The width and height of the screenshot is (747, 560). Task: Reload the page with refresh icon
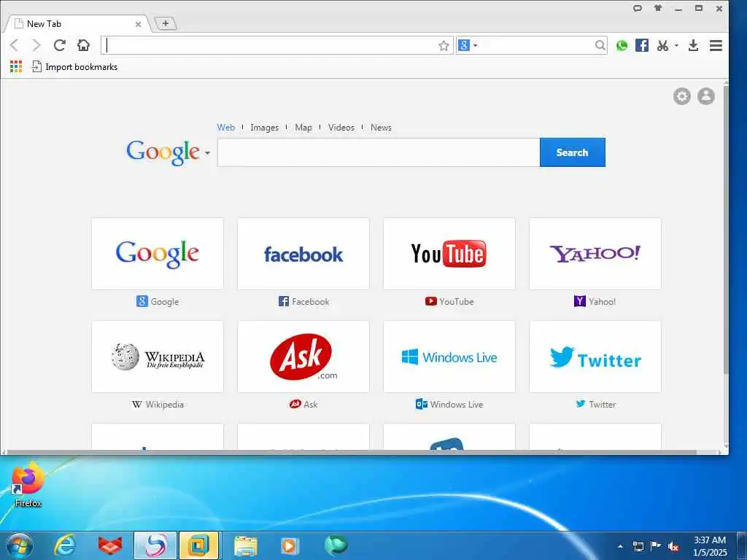click(60, 45)
